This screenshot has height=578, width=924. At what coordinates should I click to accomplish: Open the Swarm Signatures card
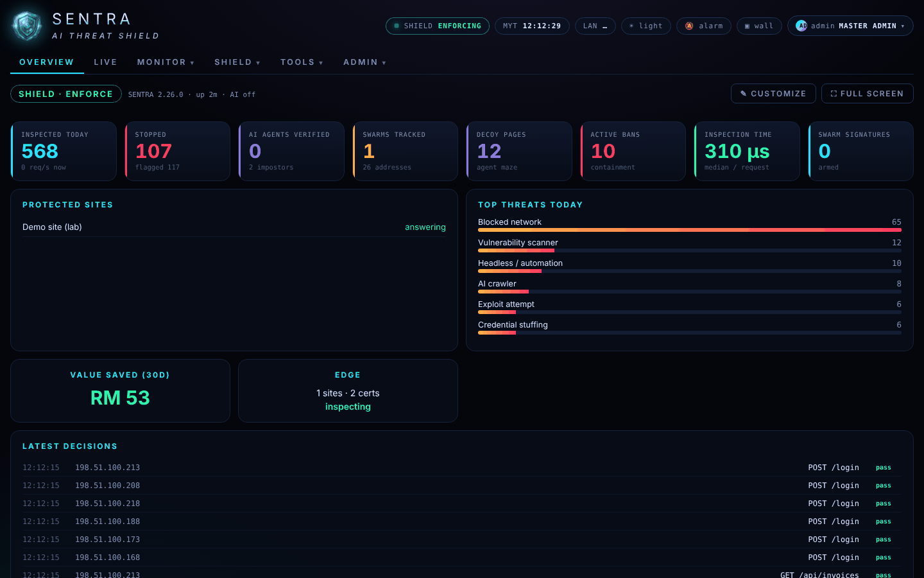point(860,151)
